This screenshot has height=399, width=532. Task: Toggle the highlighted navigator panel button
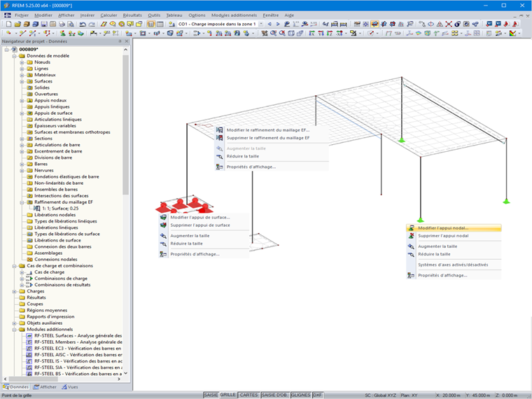(x=151, y=24)
